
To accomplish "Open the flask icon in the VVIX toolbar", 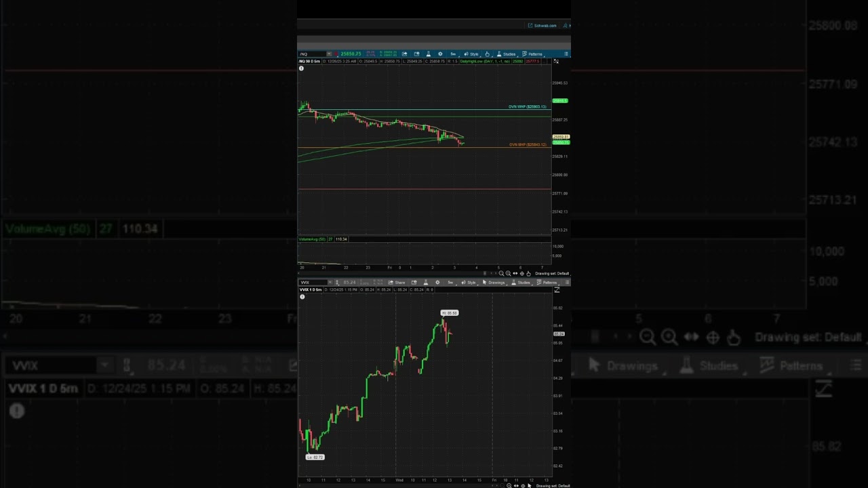I will tap(425, 282).
